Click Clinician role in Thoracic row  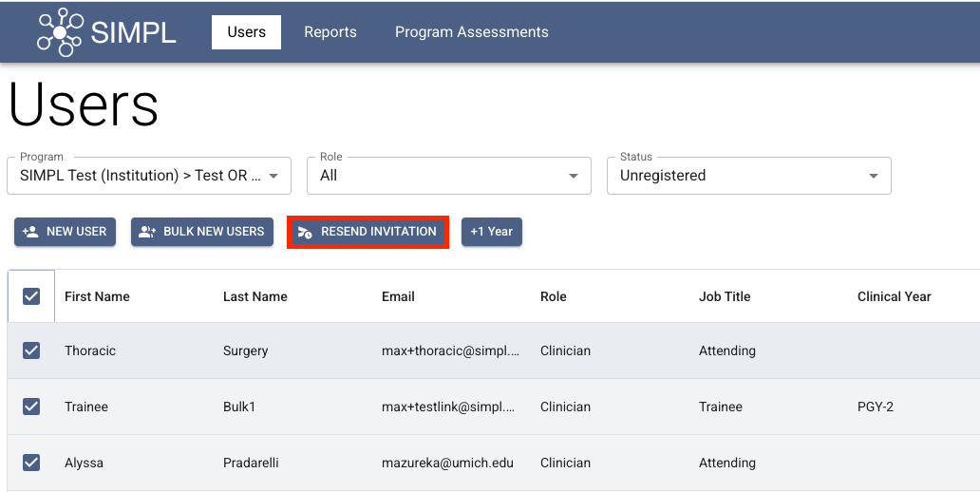tap(566, 350)
